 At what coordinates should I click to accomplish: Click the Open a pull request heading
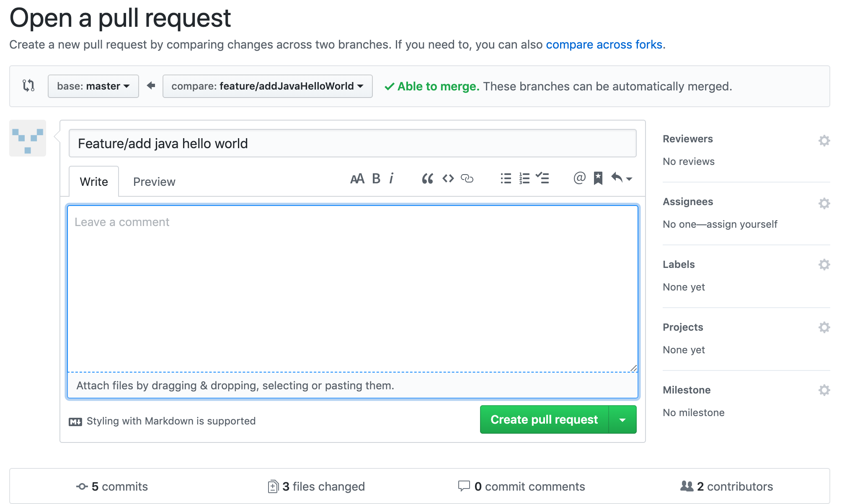click(x=120, y=18)
